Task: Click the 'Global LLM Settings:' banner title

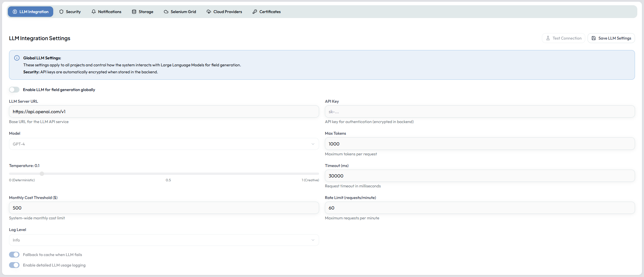Action: coord(42,58)
